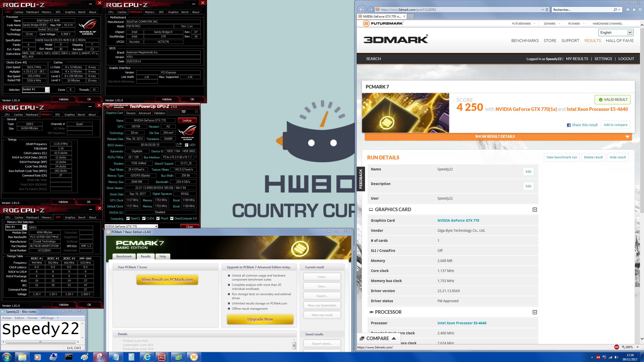Open the Advanced tab in GPU-Z
This screenshot has height=362, width=644.
click(x=145, y=113)
